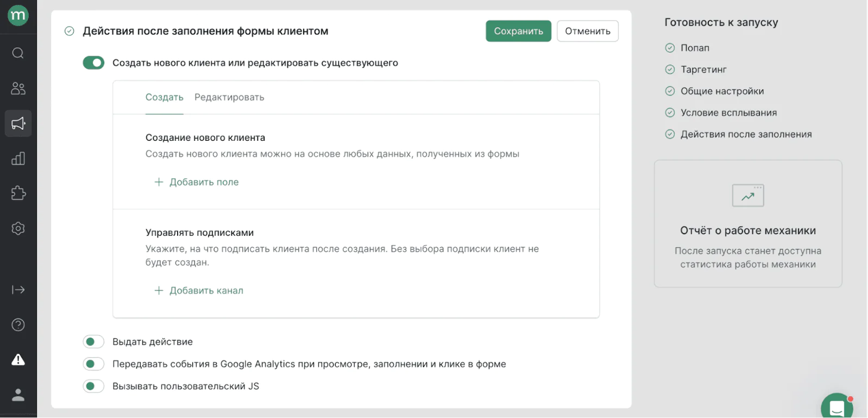The height and width of the screenshot is (418, 868).
Task: Toggle the Google Analytics events switch
Action: click(x=93, y=364)
